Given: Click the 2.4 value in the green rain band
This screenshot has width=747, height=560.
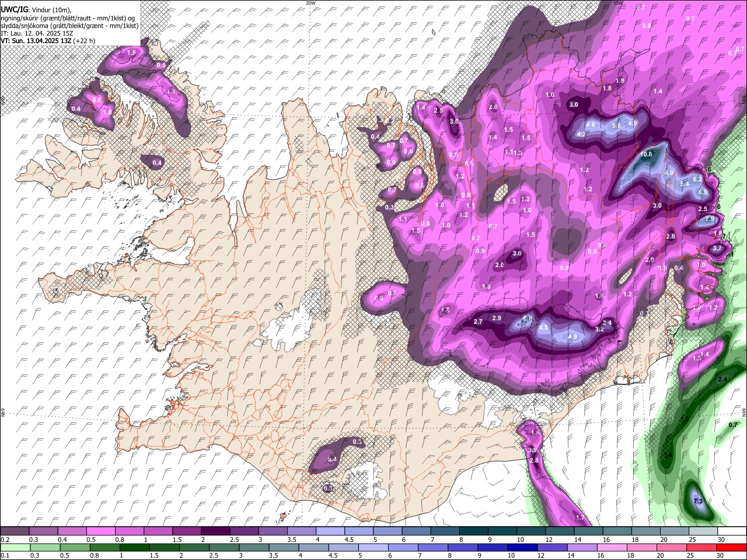Looking at the screenshot, I should tap(722, 380).
